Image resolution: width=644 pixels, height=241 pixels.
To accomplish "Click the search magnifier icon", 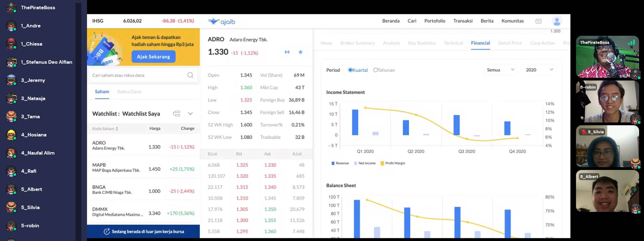I will (x=190, y=75).
